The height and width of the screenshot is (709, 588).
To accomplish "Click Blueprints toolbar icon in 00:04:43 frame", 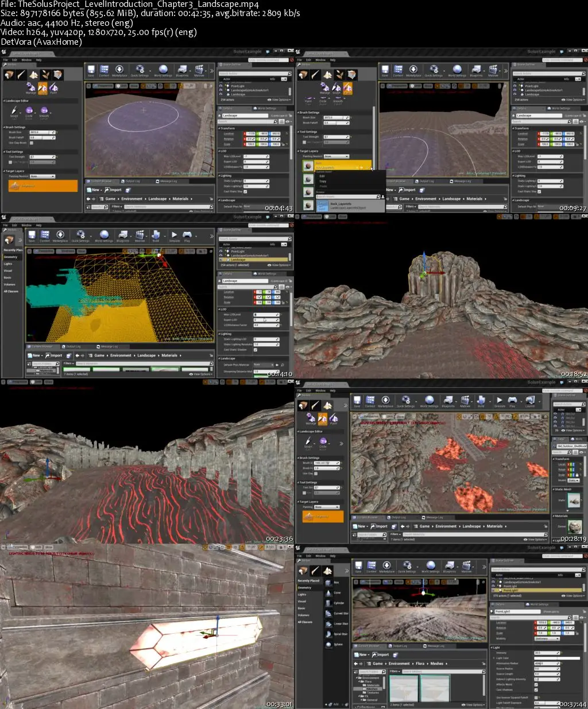I will click(182, 70).
